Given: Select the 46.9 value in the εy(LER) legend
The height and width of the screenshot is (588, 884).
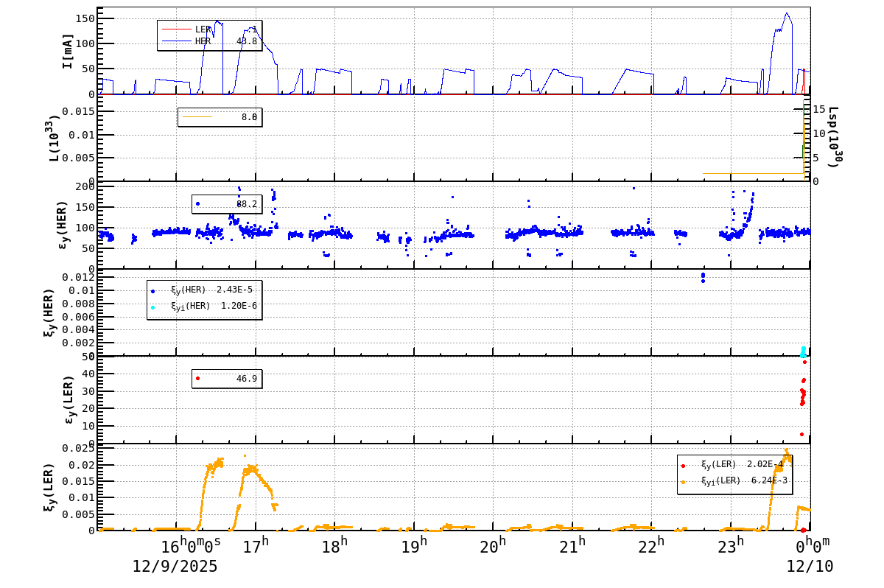Looking at the screenshot, I should (x=247, y=378).
